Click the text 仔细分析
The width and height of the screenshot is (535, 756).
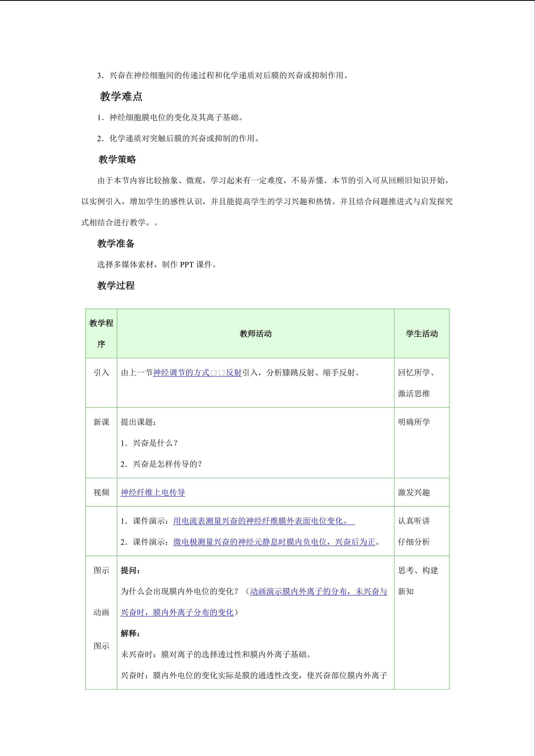[414, 542]
